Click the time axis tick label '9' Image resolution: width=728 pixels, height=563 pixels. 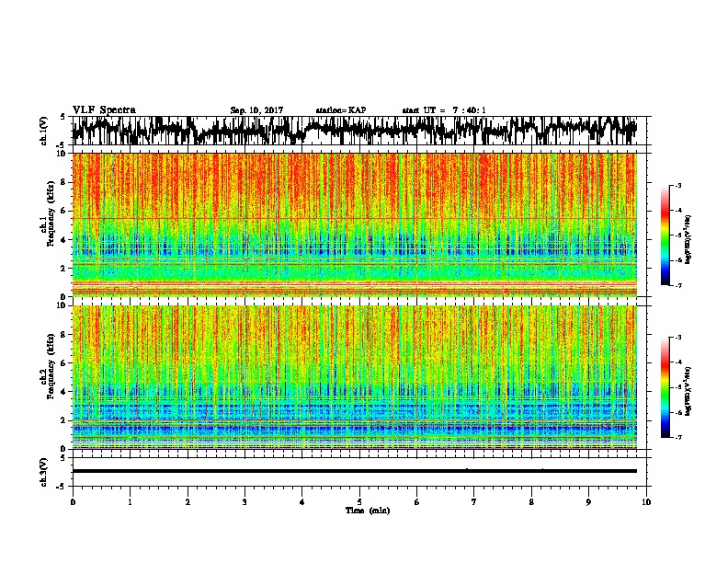[588, 502]
